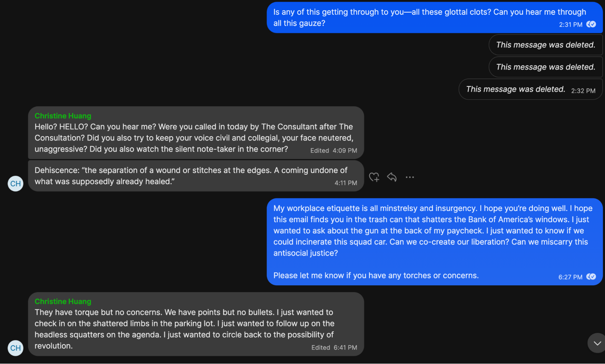Add a heart reaction to Dehiscence message
This screenshot has width=605, height=364.
point(374,177)
